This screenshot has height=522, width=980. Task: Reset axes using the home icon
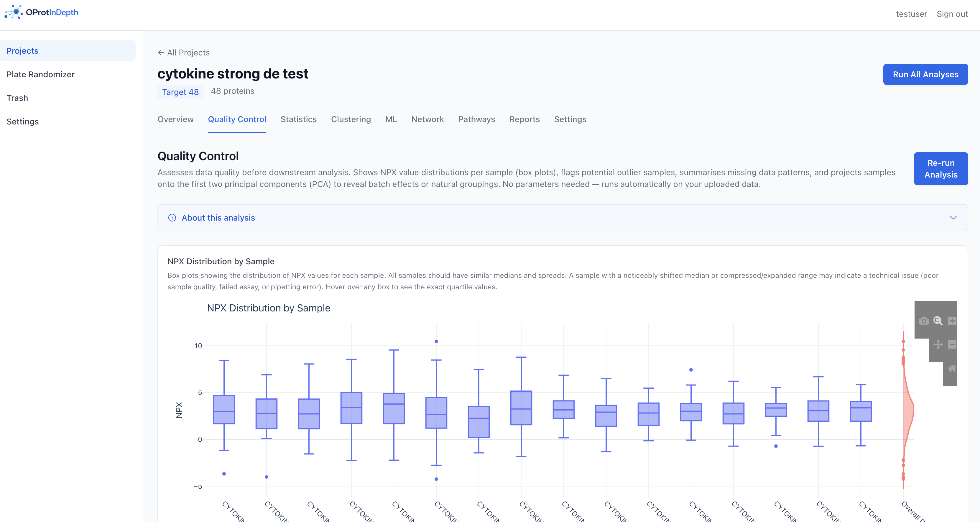pyautogui.click(x=952, y=368)
